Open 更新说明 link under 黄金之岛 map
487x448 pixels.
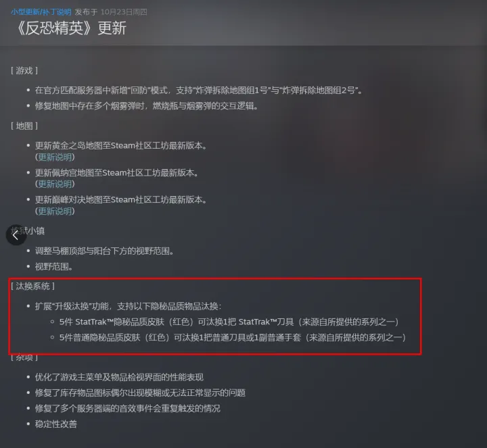click(x=55, y=157)
